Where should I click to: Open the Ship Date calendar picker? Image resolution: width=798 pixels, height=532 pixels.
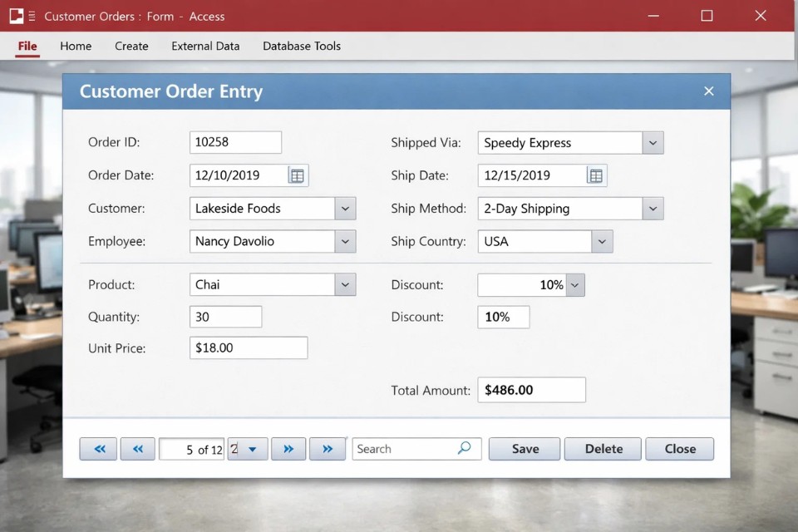[x=595, y=175]
